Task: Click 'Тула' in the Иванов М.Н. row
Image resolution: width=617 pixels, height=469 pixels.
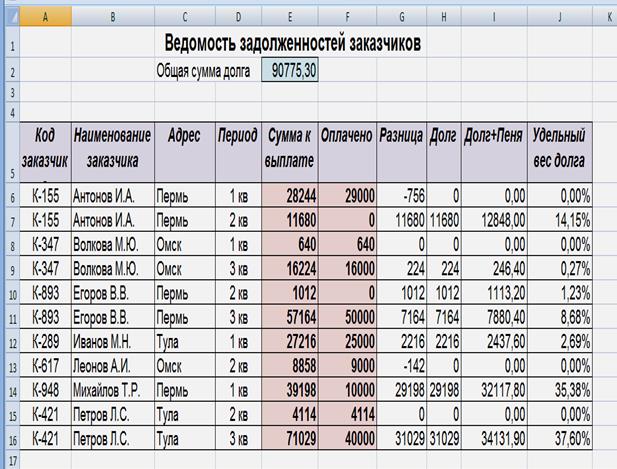Action: [x=185, y=341]
